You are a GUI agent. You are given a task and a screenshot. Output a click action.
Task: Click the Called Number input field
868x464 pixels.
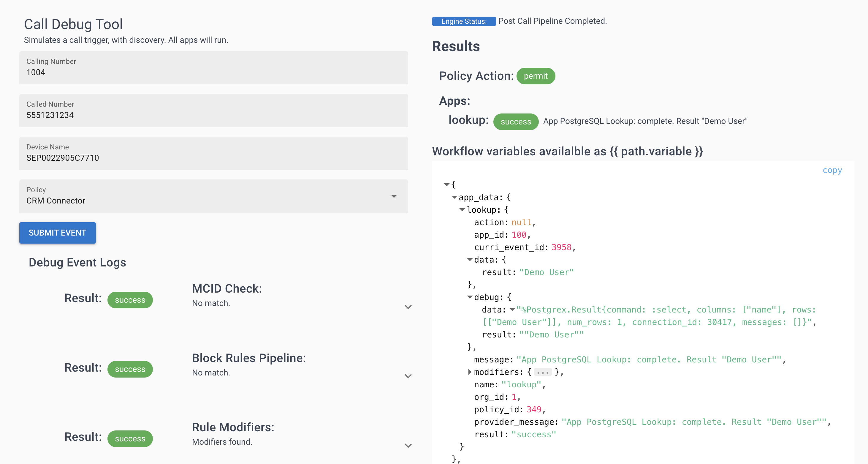213,115
